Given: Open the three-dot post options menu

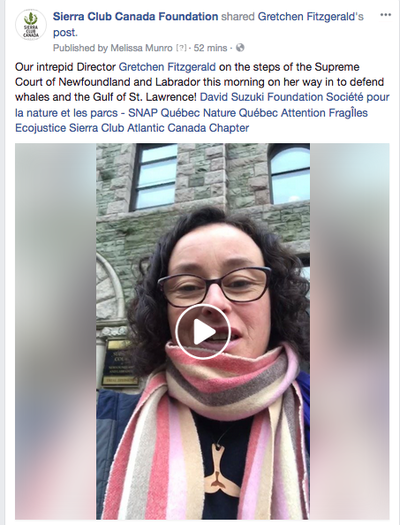Looking at the screenshot, I should (x=386, y=15).
